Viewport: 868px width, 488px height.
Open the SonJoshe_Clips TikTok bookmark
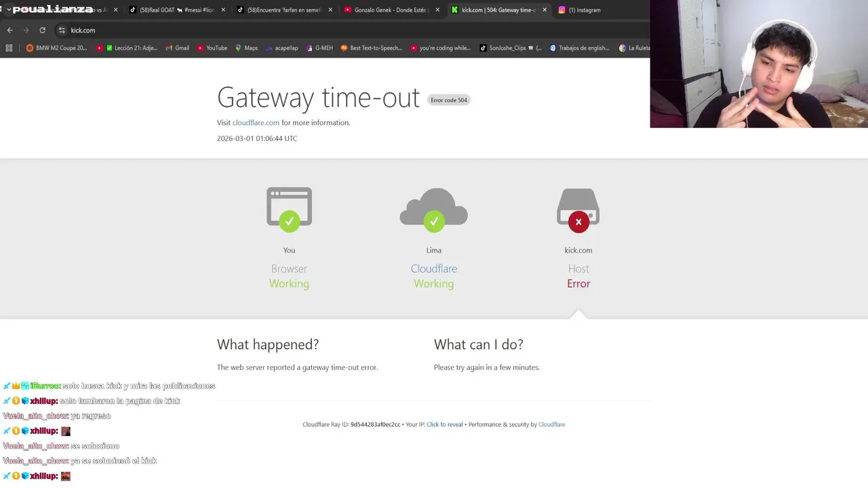(511, 48)
